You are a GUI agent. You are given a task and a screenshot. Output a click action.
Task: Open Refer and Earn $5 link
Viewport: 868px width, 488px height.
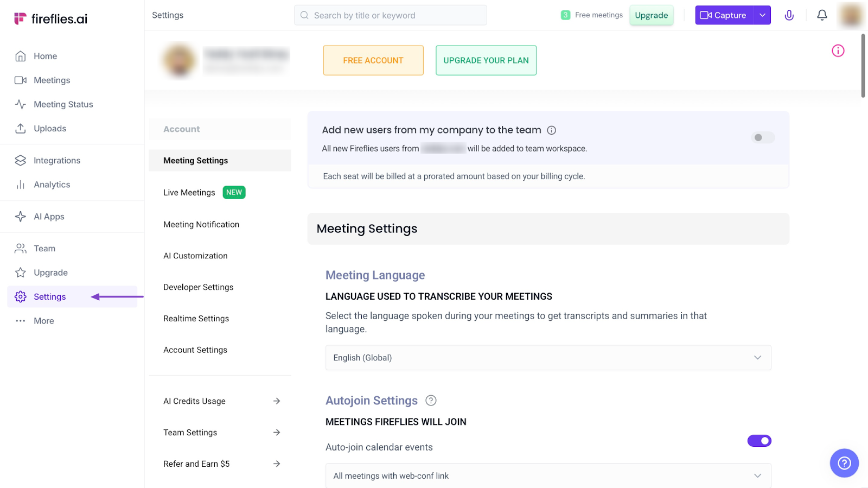coord(196,464)
